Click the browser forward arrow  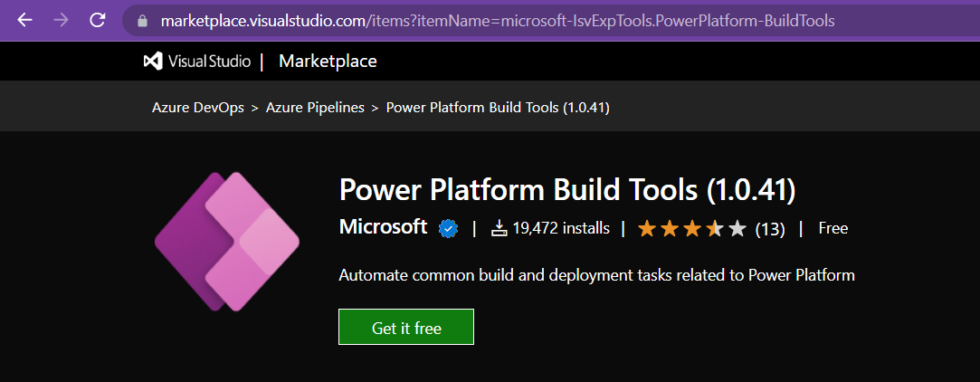click(61, 19)
